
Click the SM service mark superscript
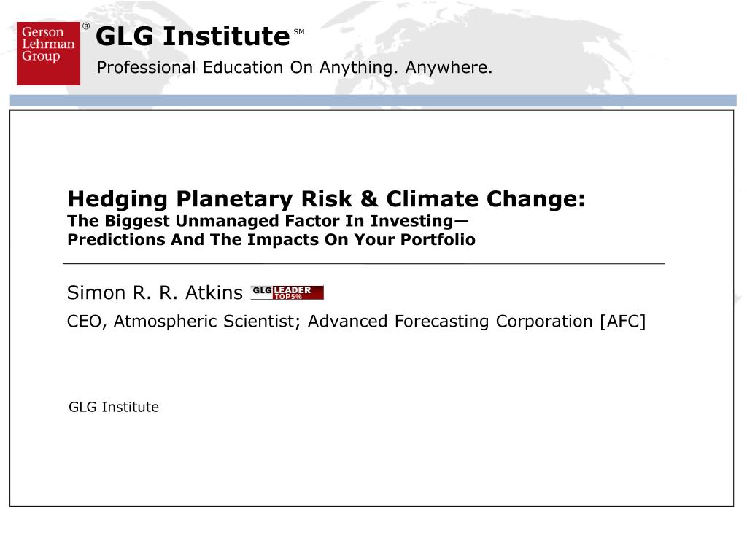point(298,32)
